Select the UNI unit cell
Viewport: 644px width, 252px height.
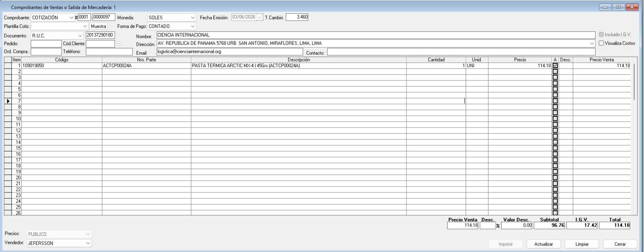point(477,66)
